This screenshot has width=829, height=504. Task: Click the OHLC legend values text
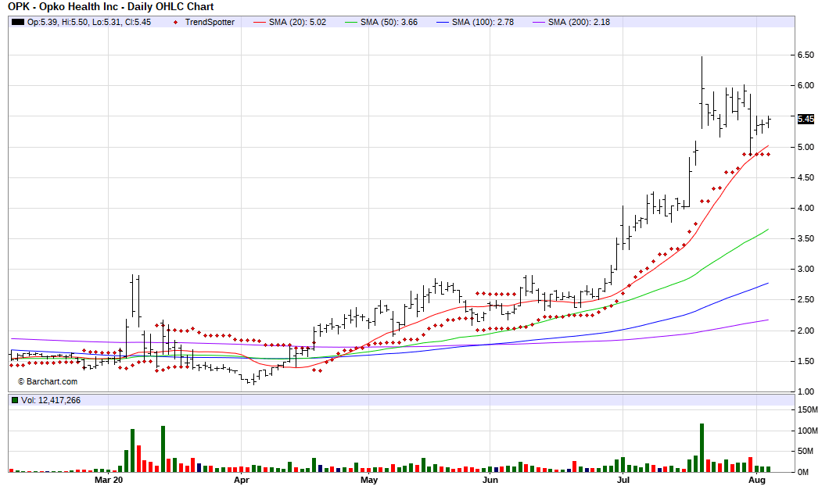89,22
